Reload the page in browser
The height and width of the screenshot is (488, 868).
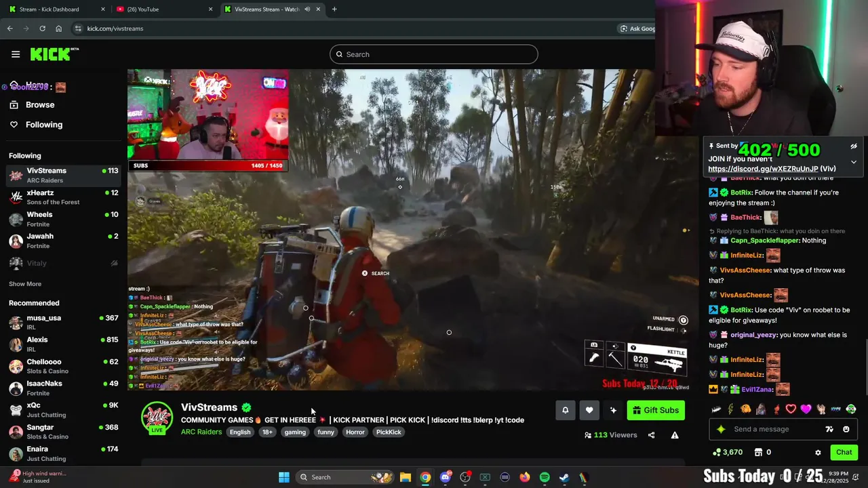click(42, 28)
